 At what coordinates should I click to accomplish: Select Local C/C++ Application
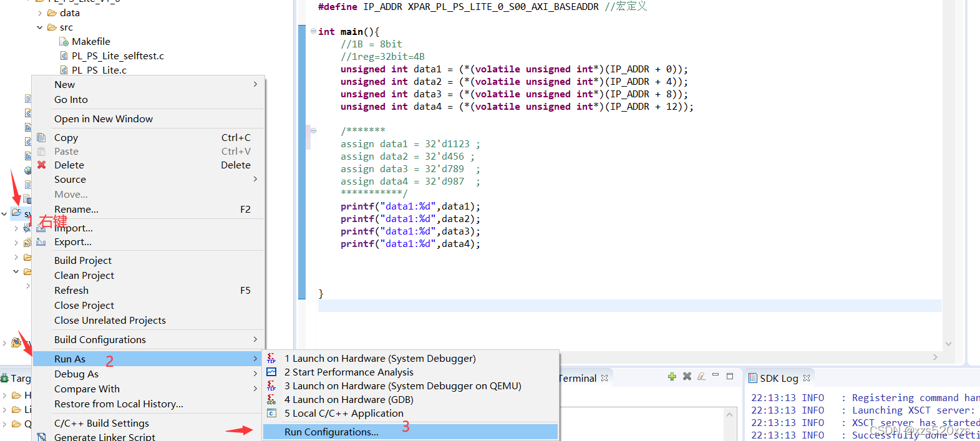pos(410,413)
